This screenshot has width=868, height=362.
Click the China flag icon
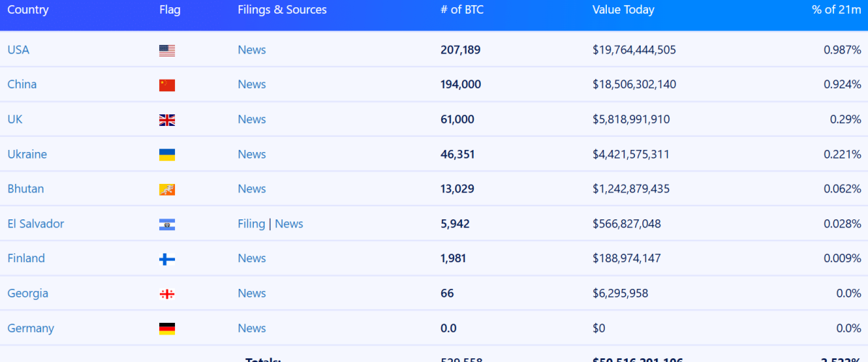point(167,85)
